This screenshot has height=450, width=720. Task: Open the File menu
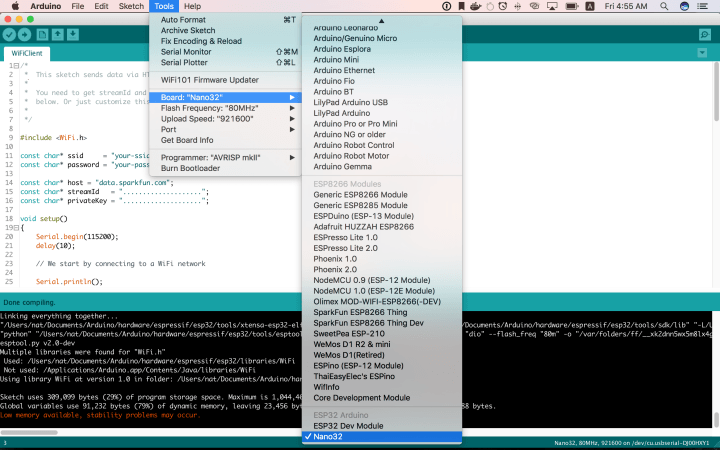pos(78,6)
